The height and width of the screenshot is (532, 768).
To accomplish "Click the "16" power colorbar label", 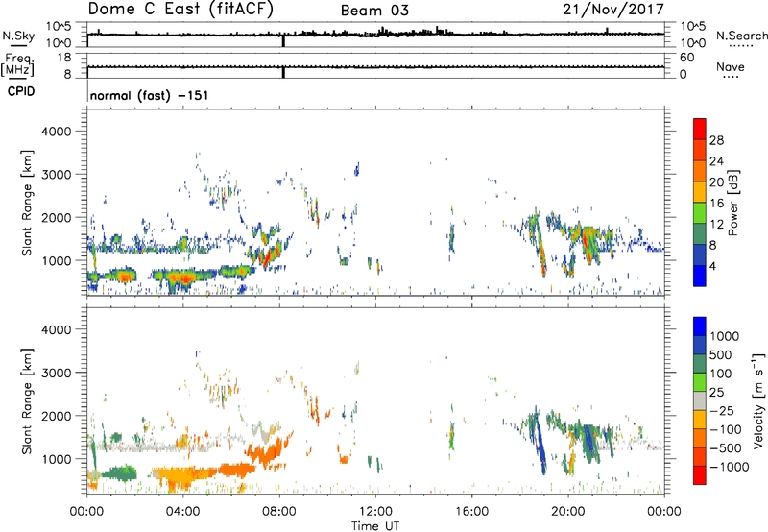I will pos(716,204).
